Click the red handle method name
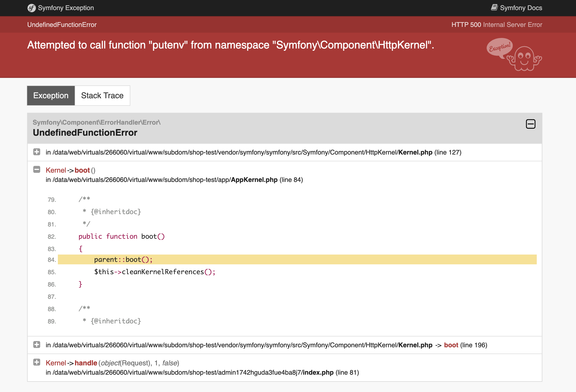Image resolution: width=576 pixels, height=392 pixels. coord(86,363)
